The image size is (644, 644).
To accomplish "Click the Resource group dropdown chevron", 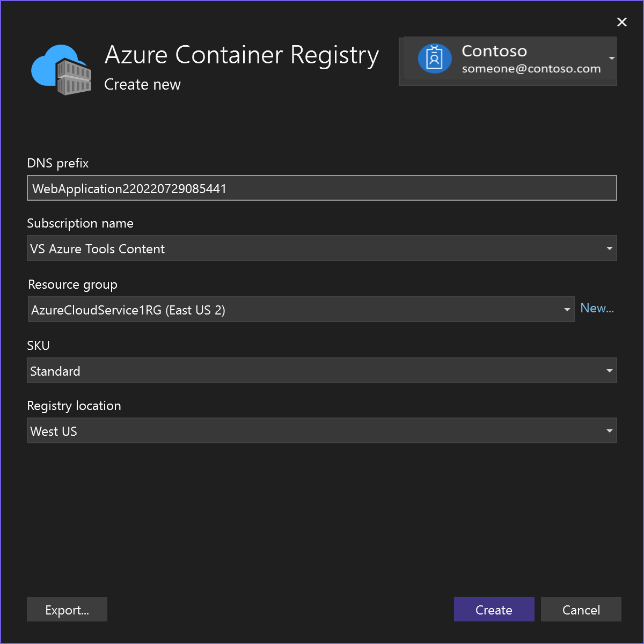I will pos(567,309).
